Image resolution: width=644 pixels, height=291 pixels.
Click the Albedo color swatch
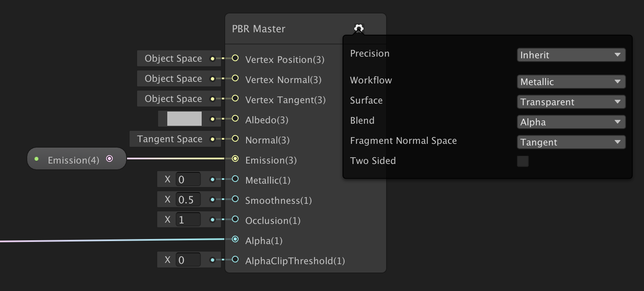(x=184, y=119)
